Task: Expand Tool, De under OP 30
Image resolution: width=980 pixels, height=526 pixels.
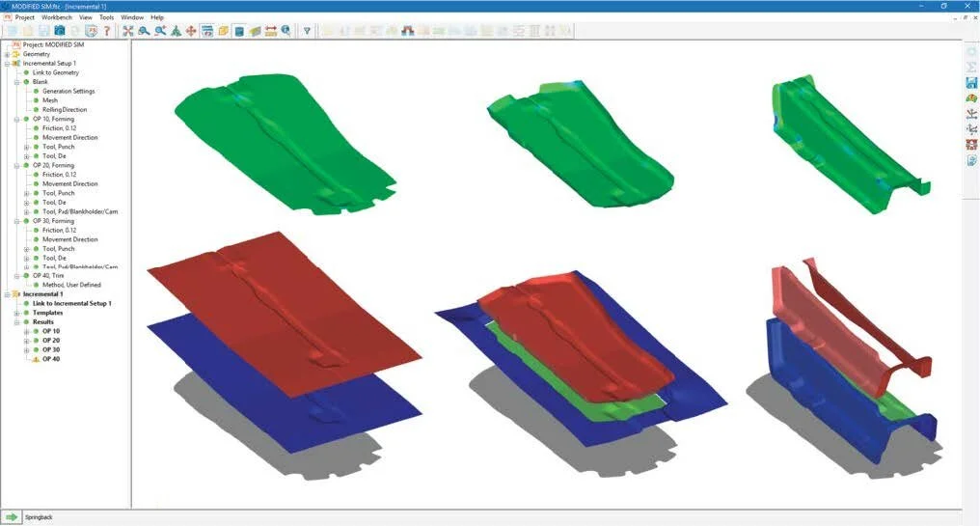Action: [x=27, y=258]
